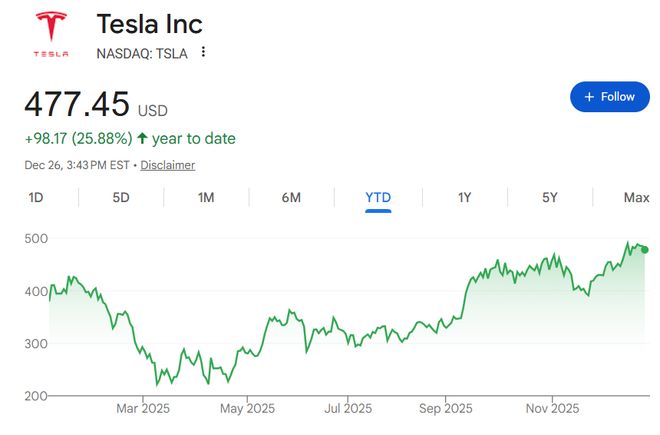Image resolution: width=660 pixels, height=435 pixels.
Task: Switch chart to 1Y range
Action: click(464, 197)
